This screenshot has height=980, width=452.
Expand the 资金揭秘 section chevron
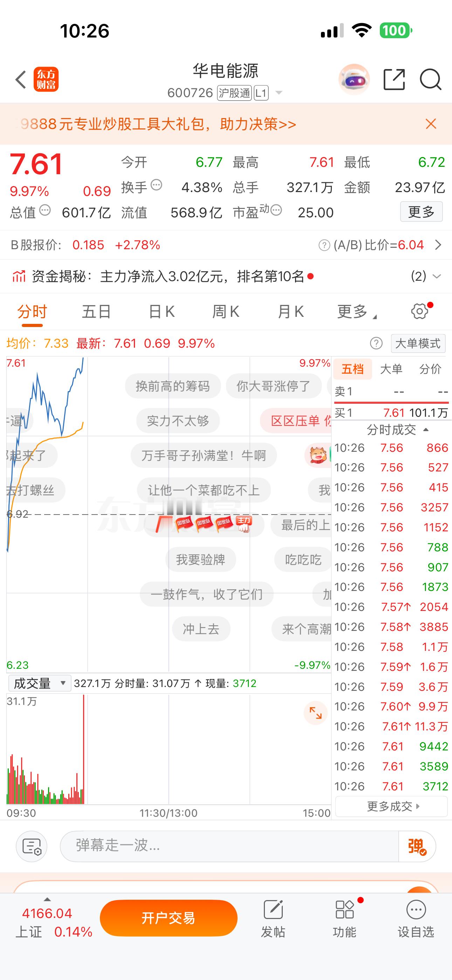click(437, 276)
